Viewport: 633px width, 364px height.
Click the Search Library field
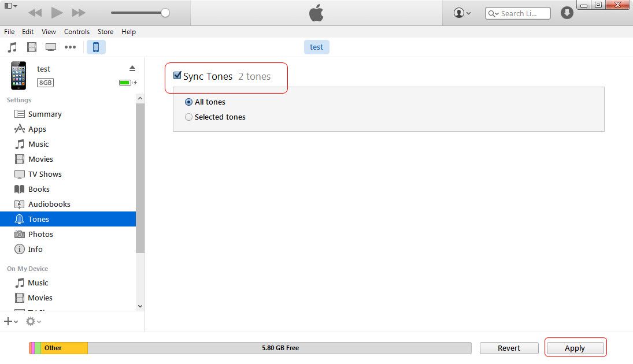point(517,13)
